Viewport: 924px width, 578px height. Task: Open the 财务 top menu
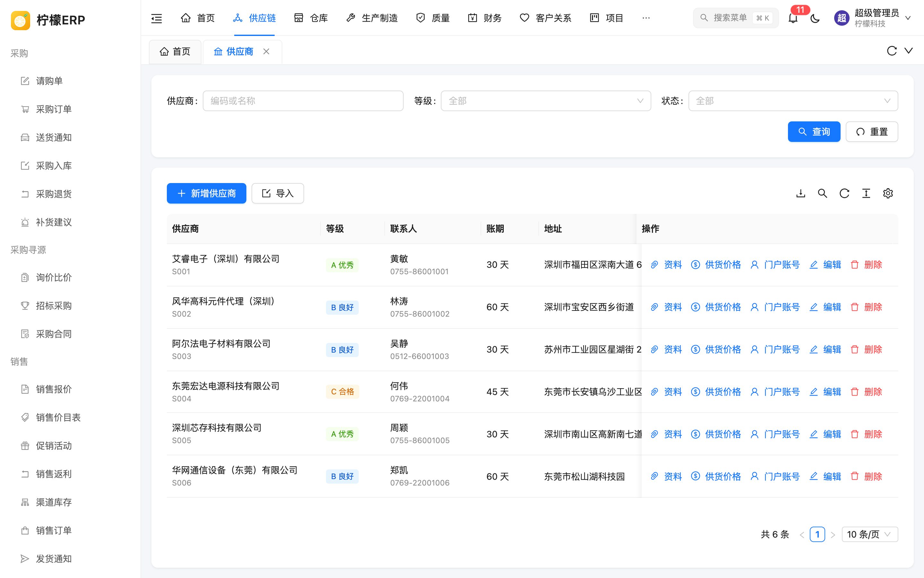484,18
